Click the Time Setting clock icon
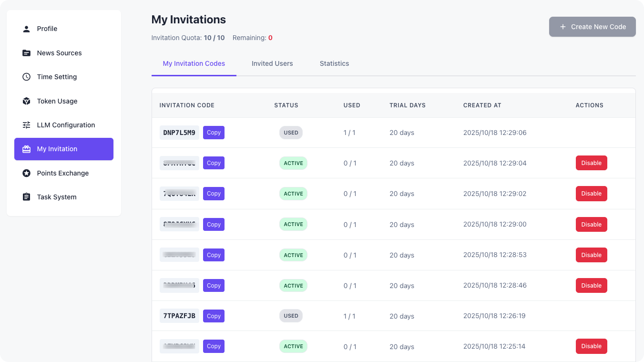The image size is (644, 362). (x=27, y=77)
